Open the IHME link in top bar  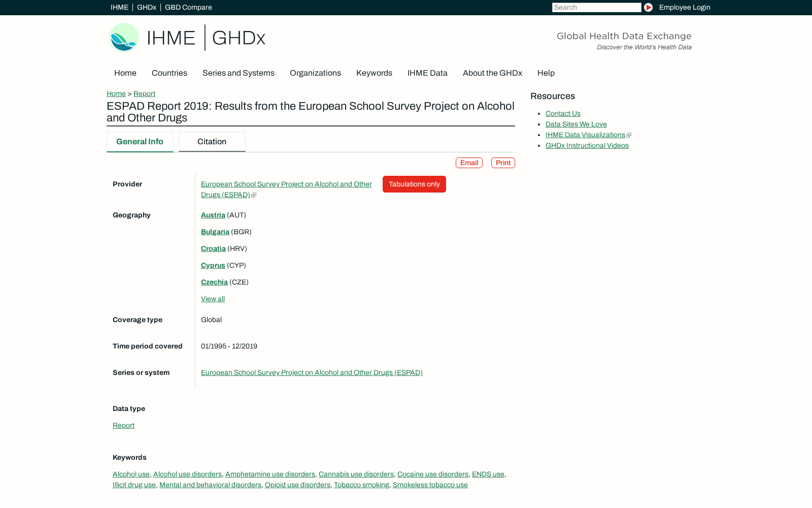tap(120, 8)
